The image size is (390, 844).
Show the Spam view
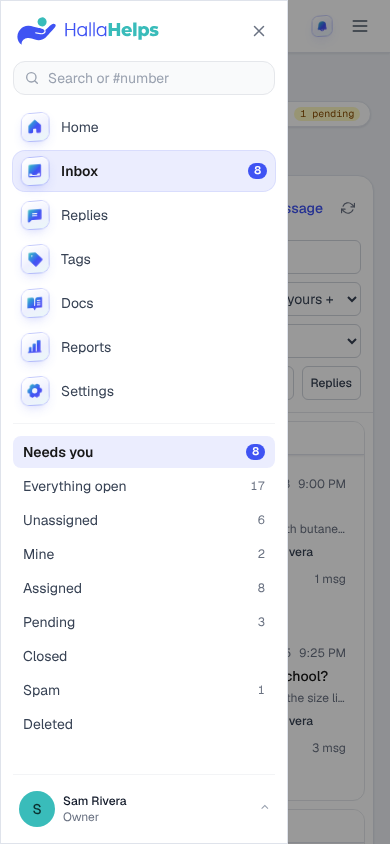144,690
